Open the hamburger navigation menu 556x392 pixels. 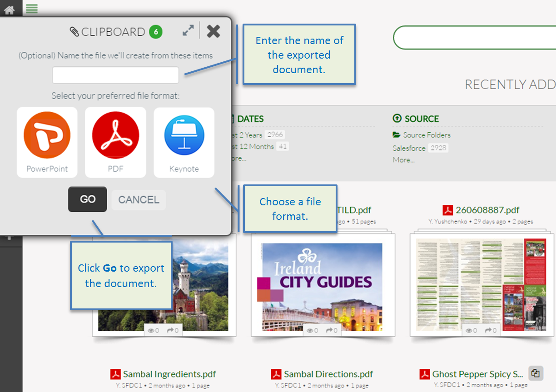click(31, 8)
